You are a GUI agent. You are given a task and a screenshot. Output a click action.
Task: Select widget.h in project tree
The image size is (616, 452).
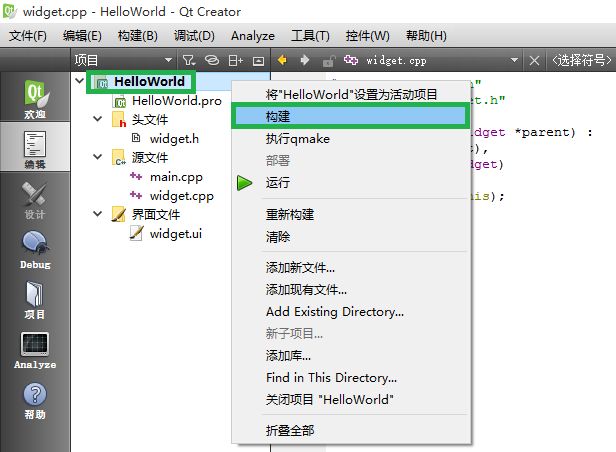click(174, 139)
